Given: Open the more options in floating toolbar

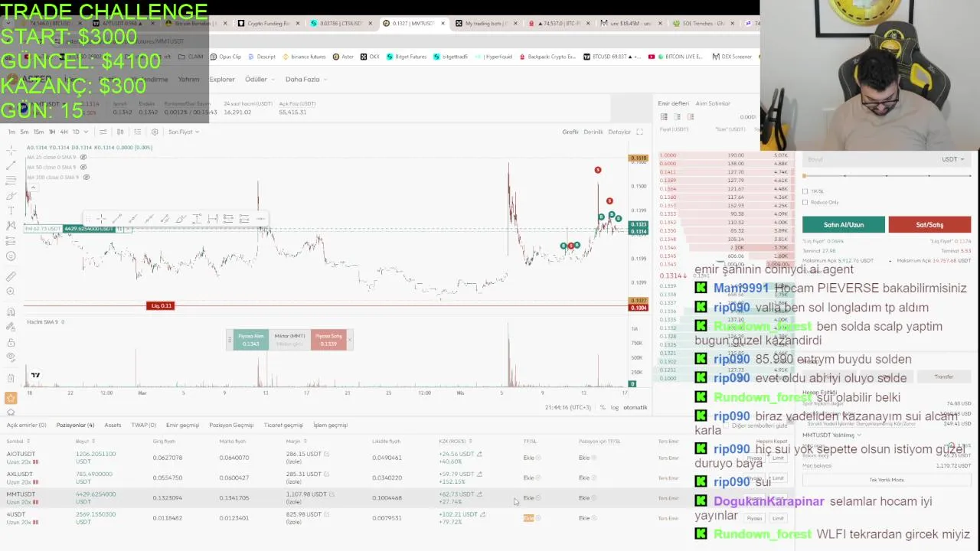Looking at the screenshot, I should [260, 219].
